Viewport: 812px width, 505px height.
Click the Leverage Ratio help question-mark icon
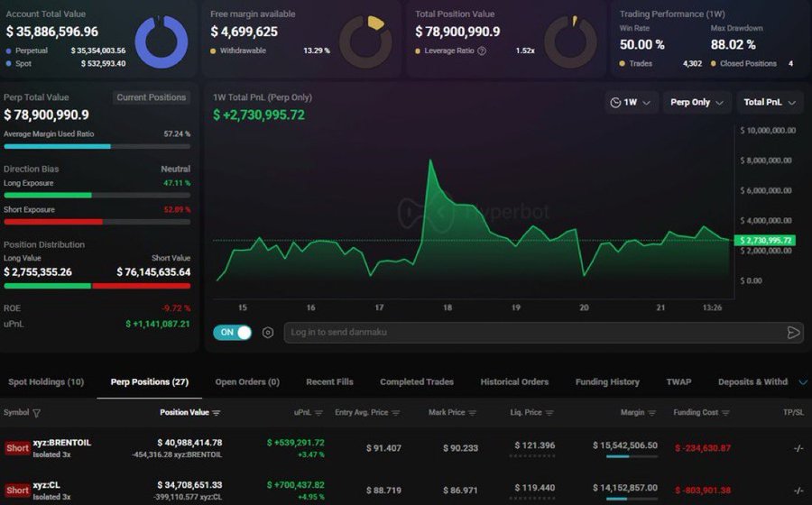coord(482,50)
